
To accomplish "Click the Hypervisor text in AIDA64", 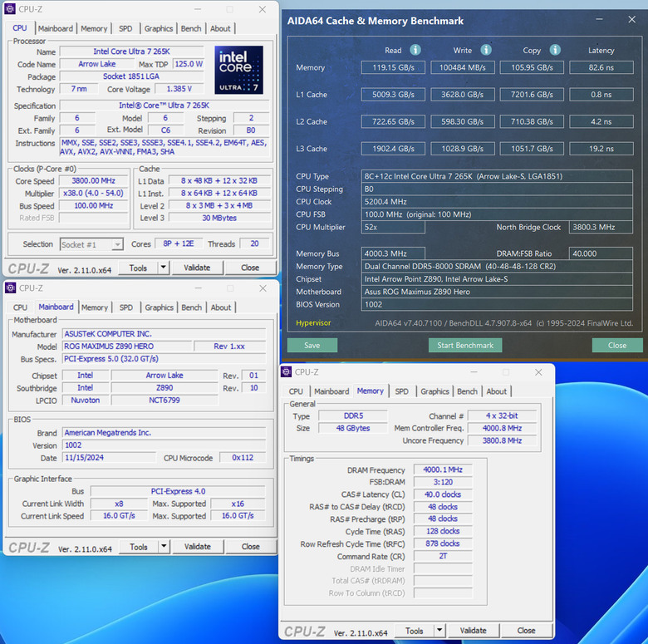I will 313,322.
